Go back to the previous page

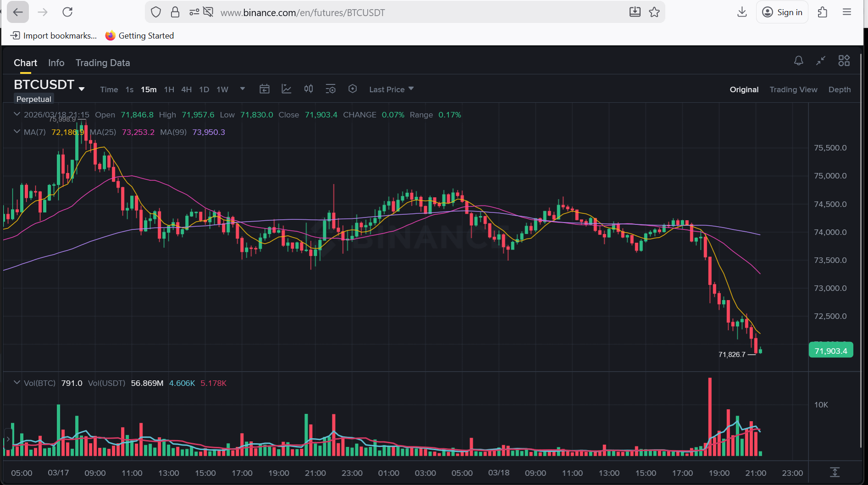pos(18,12)
